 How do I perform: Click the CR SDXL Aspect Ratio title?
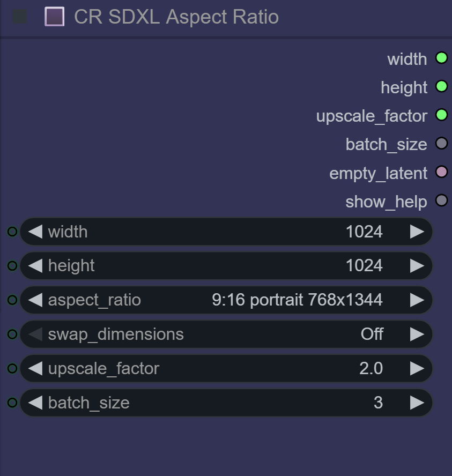click(x=176, y=17)
